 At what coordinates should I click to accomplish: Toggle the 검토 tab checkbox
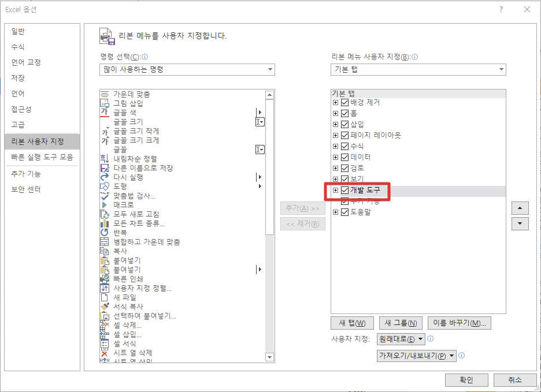click(344, 168)
